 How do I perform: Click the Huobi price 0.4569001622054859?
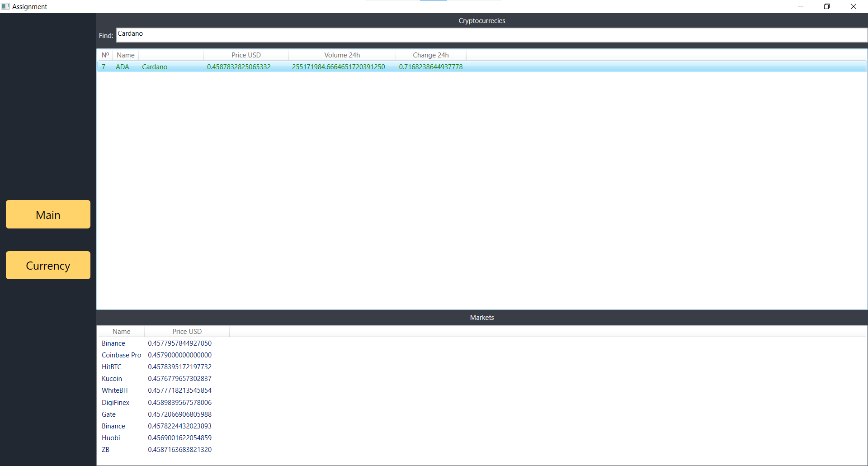coord(179,438)
